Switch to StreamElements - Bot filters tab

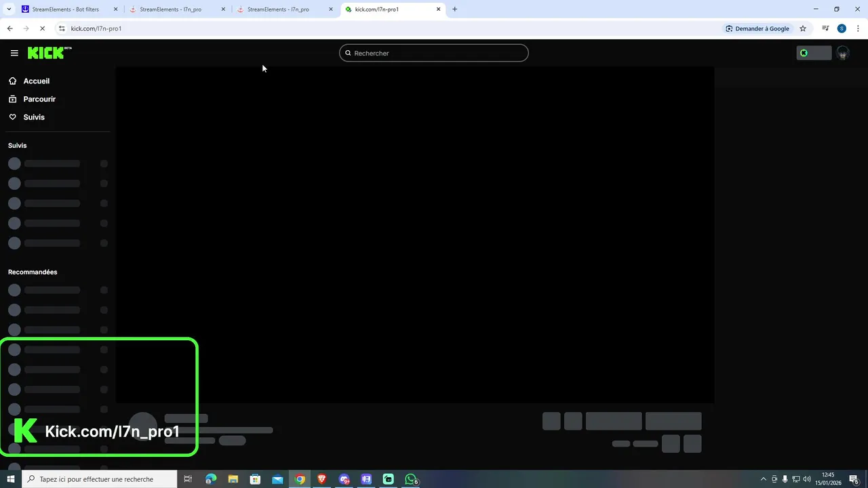(x=65, y=9)
